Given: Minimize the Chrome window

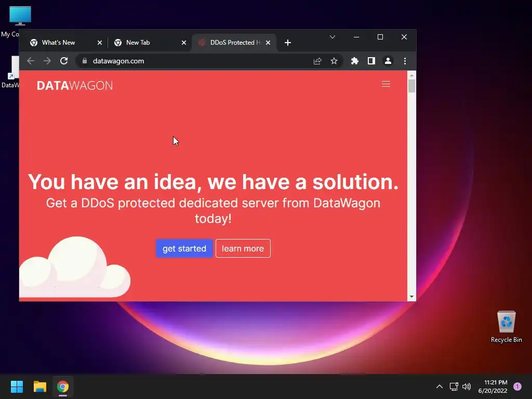Looking at the screenshot, I should point(356,37).
